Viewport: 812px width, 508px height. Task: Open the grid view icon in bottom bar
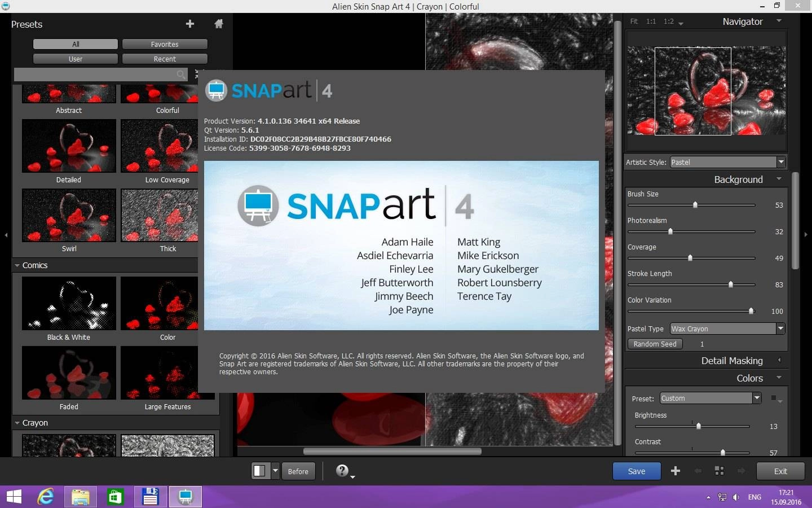[x=720, y=471]
